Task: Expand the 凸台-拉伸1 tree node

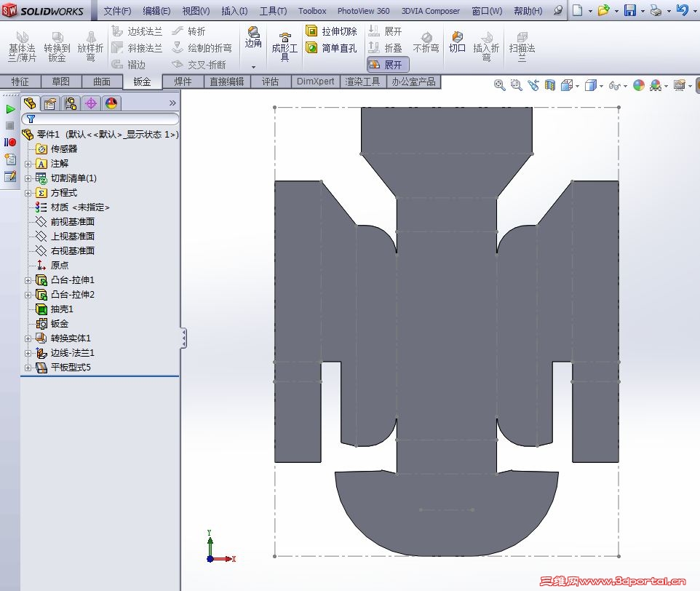Action: 28,280
